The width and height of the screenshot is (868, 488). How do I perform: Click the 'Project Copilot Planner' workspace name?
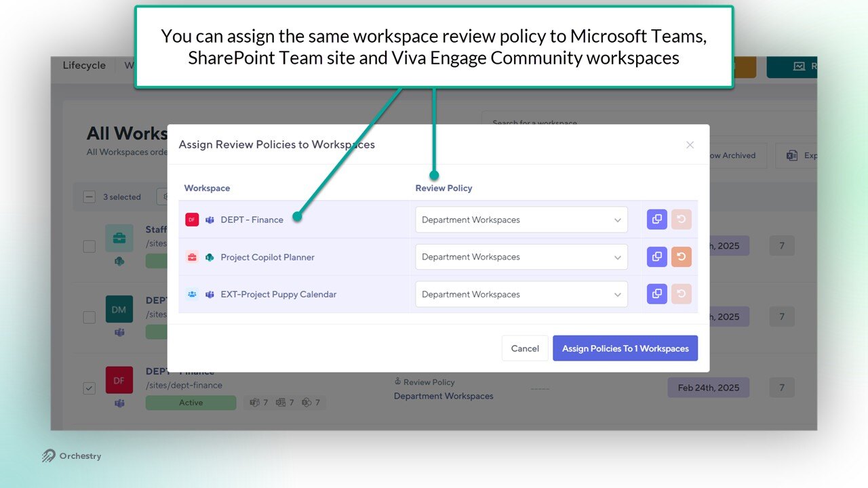tap(268, 257)
